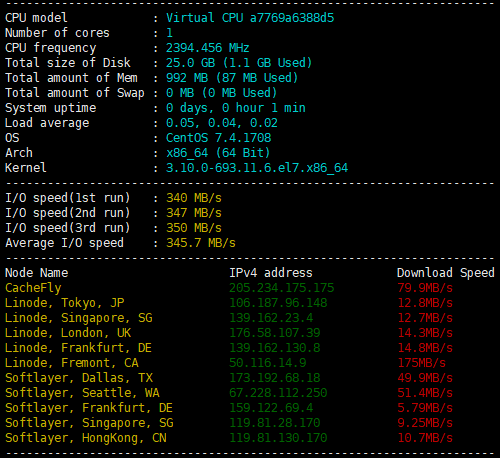
Task: Click the Linode Fremont 175MB/s speed
Action: [422, 363]
